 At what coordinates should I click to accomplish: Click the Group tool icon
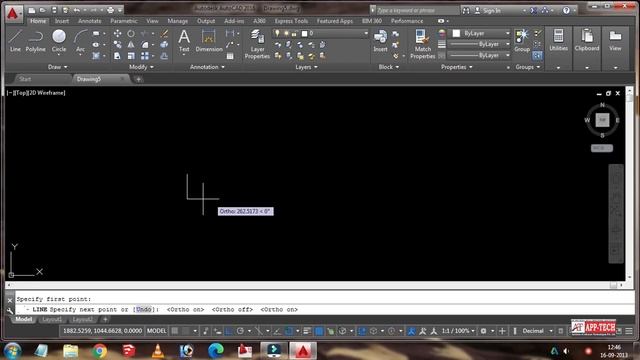click(522, 41)
